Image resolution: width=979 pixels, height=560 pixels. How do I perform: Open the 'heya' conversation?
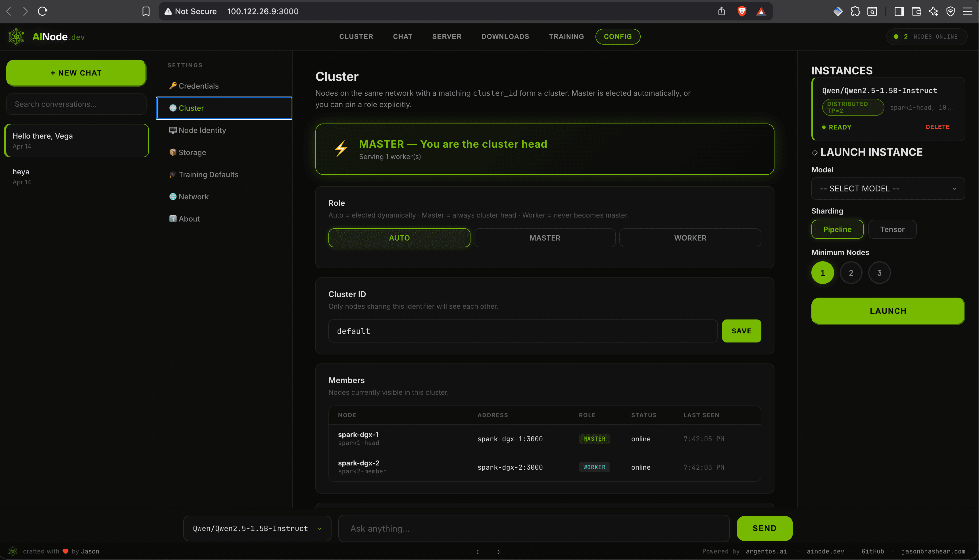(76, 176)
